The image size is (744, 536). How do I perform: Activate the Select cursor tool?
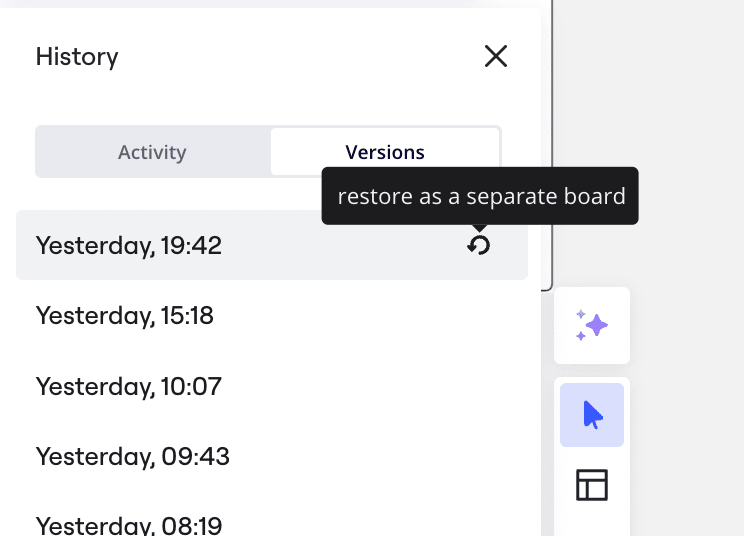point(592,415)
